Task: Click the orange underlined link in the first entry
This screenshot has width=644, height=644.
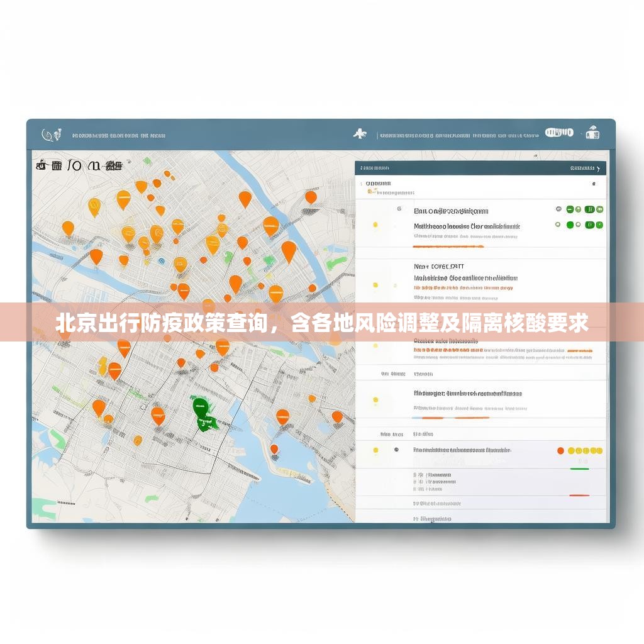Action: pyautogui.click(x=447, y=247)
